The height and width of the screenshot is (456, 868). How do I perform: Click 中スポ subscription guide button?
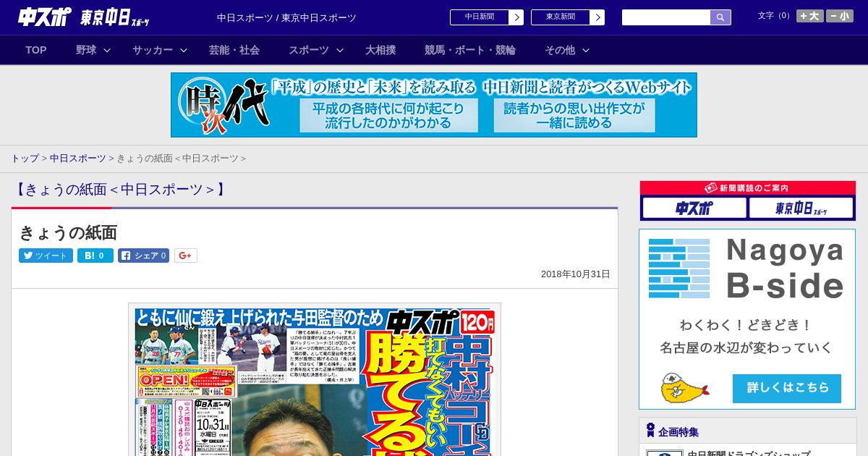[694, 208]
